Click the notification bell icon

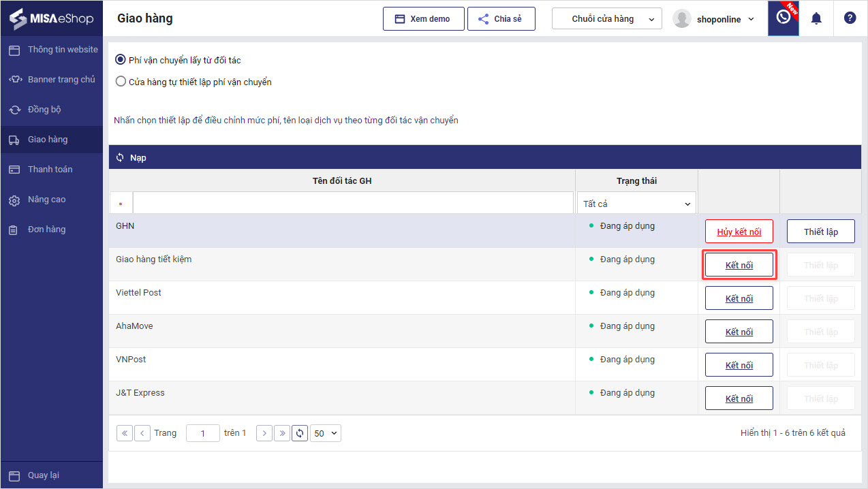point(816,18)
